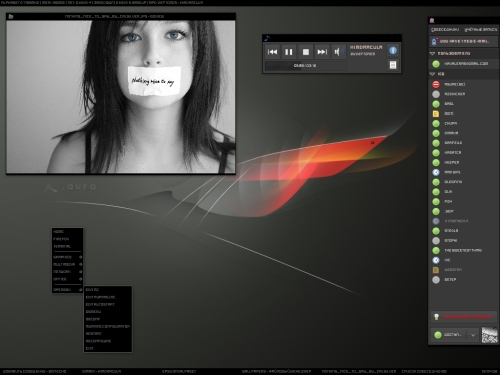Select the gmail.com account buddy entry
The image size is (500, 375).
coord(463,63)
